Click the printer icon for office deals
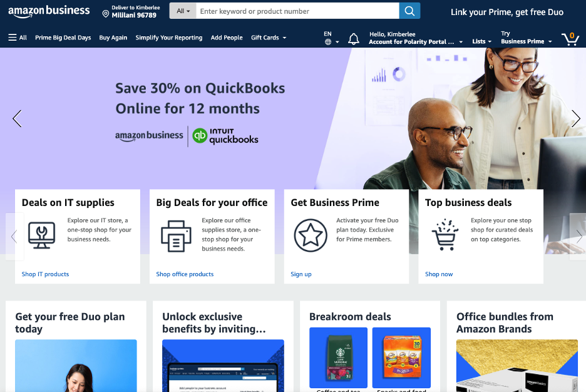586x392 pixels. tap(176, 236)
